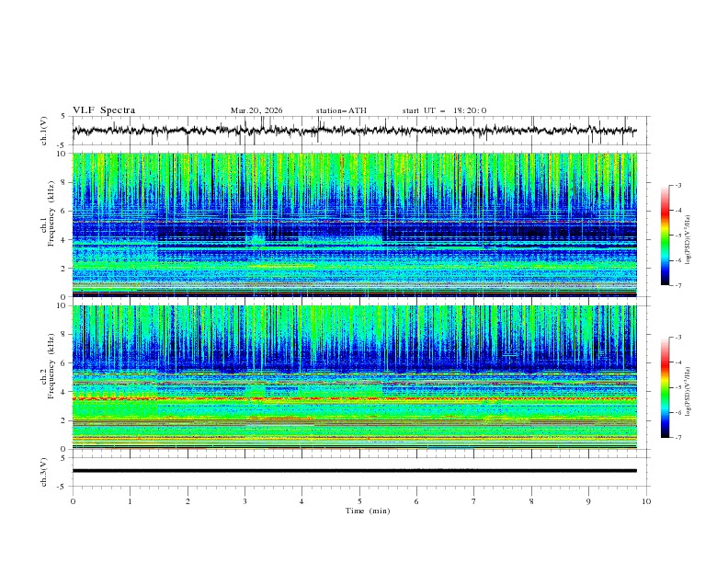728x563 pixels.
Task: Select the "Time (min)" axis title
Action: pyautogui.click(x=368, y=511)
